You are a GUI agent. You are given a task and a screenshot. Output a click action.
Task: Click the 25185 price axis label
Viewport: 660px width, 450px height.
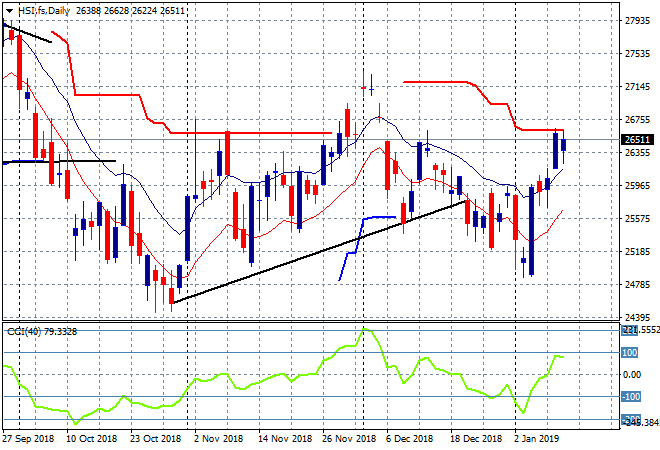[637, 252]
